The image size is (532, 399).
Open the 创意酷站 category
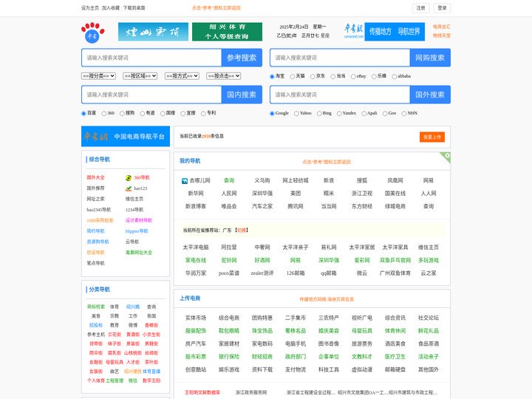(x=196, y=369)
